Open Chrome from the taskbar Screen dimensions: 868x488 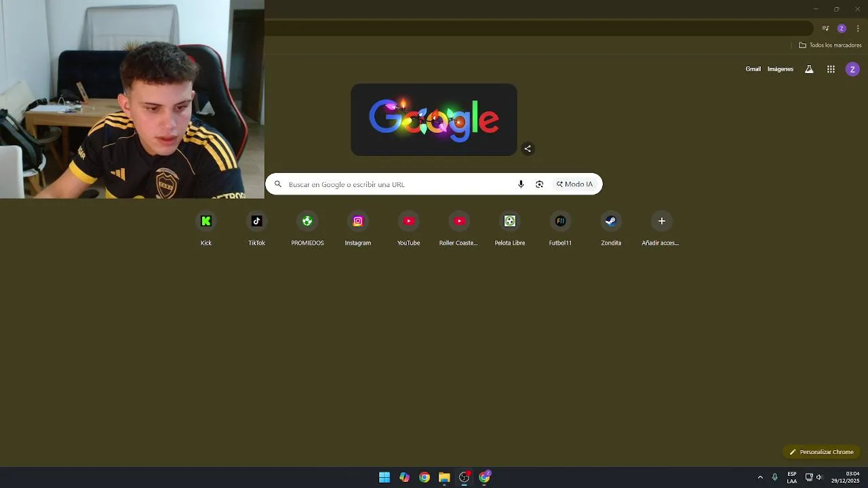(425, 477)
